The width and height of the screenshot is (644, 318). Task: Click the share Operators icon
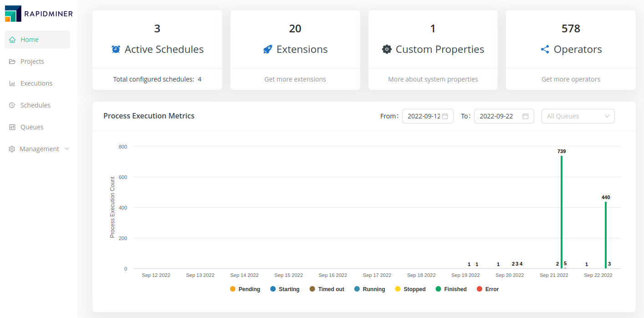coord(545,49)
